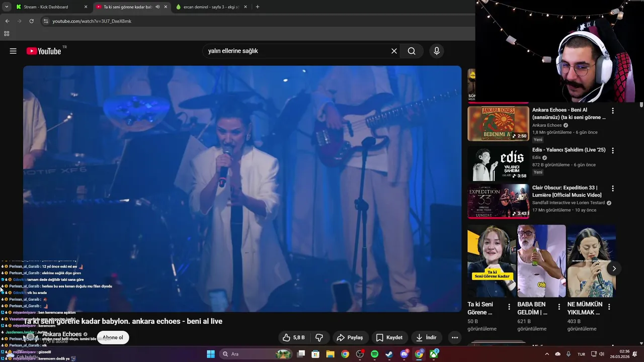
Task: Open options for NE MÜMKÜN YIKILMAK short
Action: pos(609,307)
